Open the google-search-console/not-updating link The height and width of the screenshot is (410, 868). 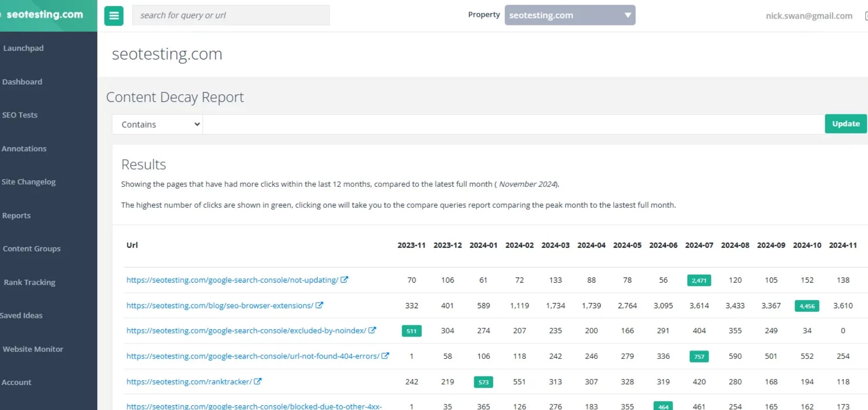click(x=232, y=280)
